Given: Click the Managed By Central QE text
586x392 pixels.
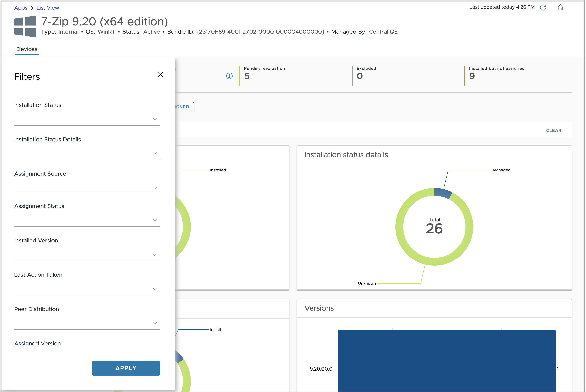Looking at the screenshot, I should [x=365, y=32].
